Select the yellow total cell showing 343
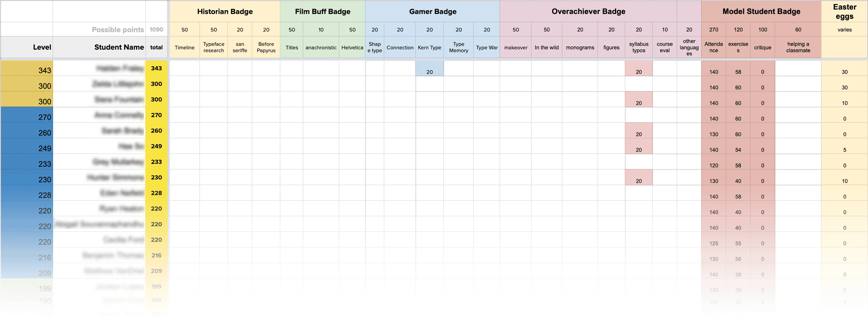 [156, 68]
